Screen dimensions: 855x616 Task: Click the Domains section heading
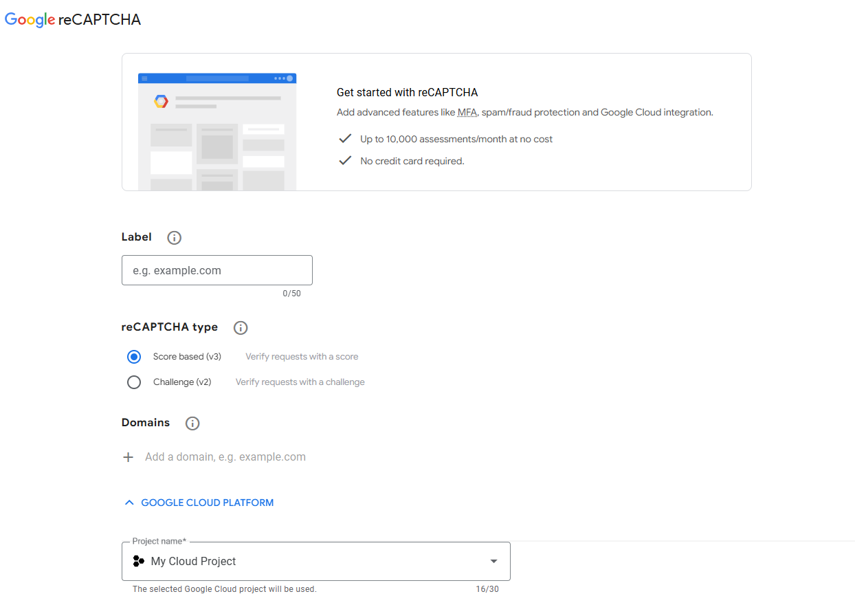tap(146, 423)
